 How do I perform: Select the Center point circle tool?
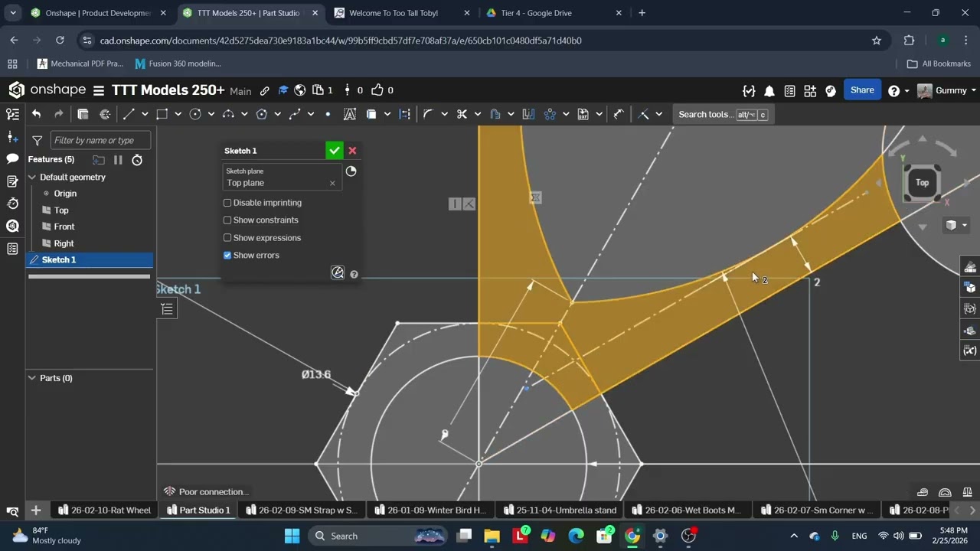click(x=195, y=114)
